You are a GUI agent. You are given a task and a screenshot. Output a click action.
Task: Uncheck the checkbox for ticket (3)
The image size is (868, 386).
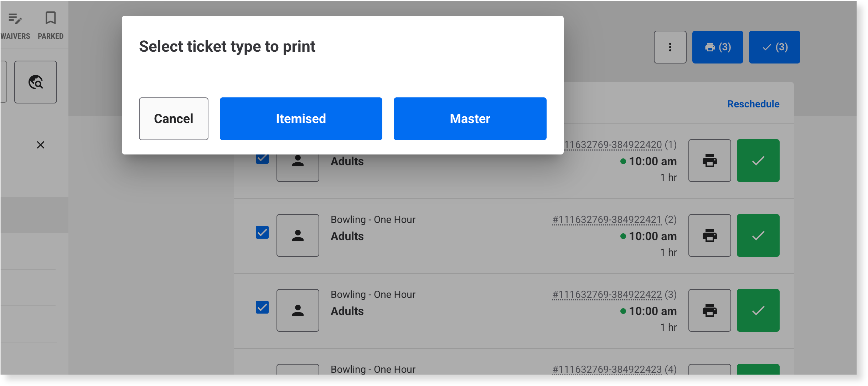coord(262,308)
